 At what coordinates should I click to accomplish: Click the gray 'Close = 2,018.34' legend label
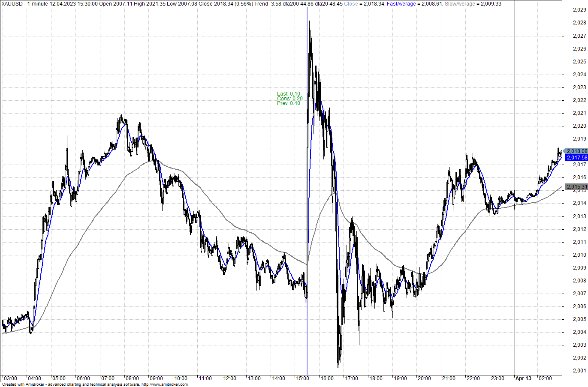click(x=364, y=4)
